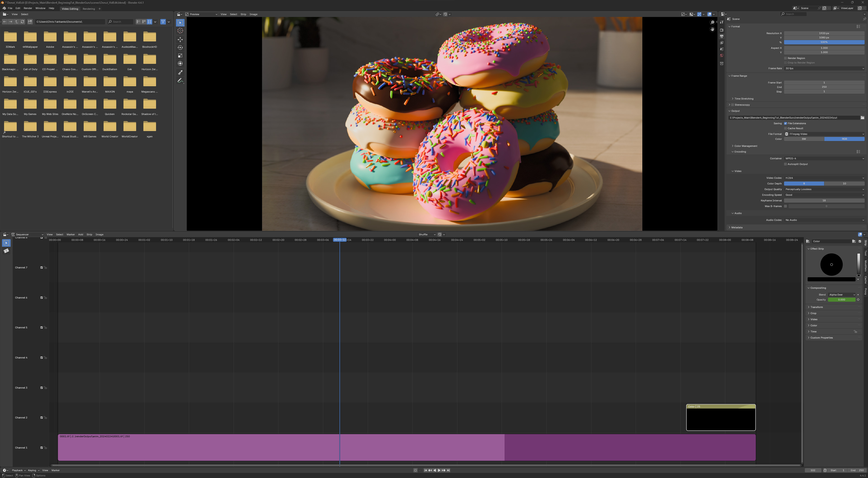This screenshot has width=868, height=478.
Task: Play the animation forward
Action: point(439,471)
